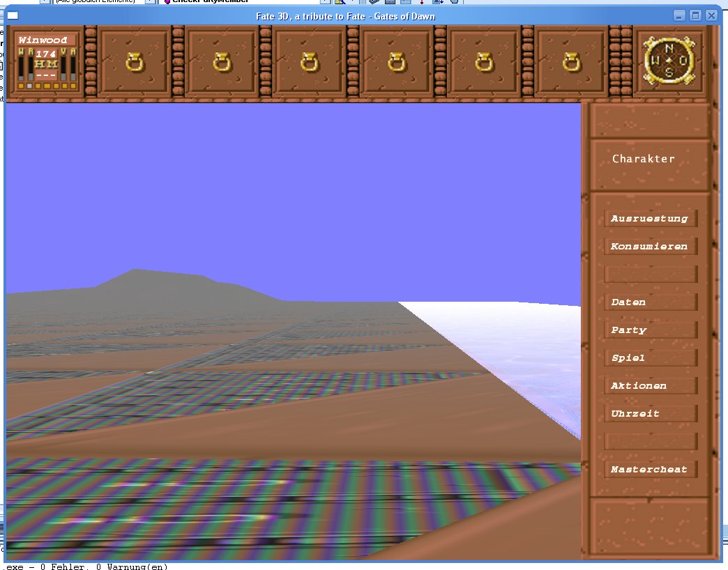Open the Charakter panel header

pos(649,164)
